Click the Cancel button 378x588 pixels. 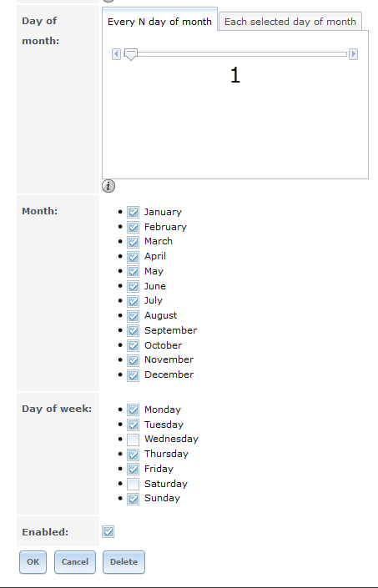(75, 562)
